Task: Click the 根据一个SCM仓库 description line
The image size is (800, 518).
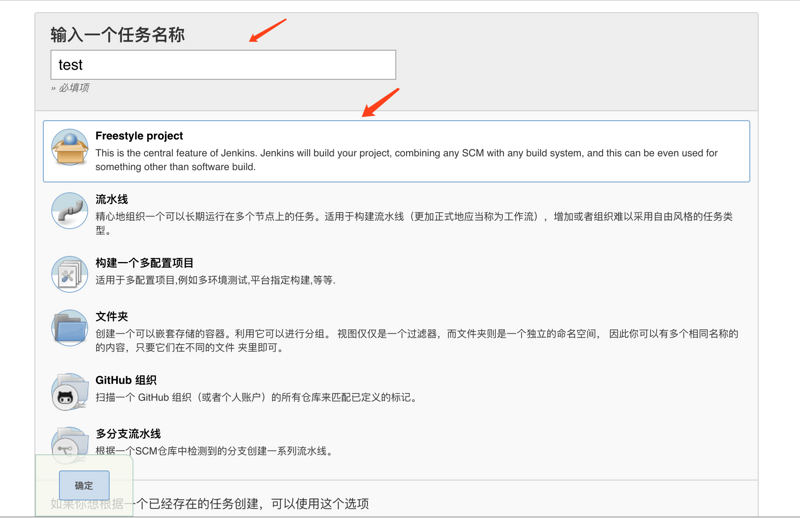Action: [x=214, y=451]
